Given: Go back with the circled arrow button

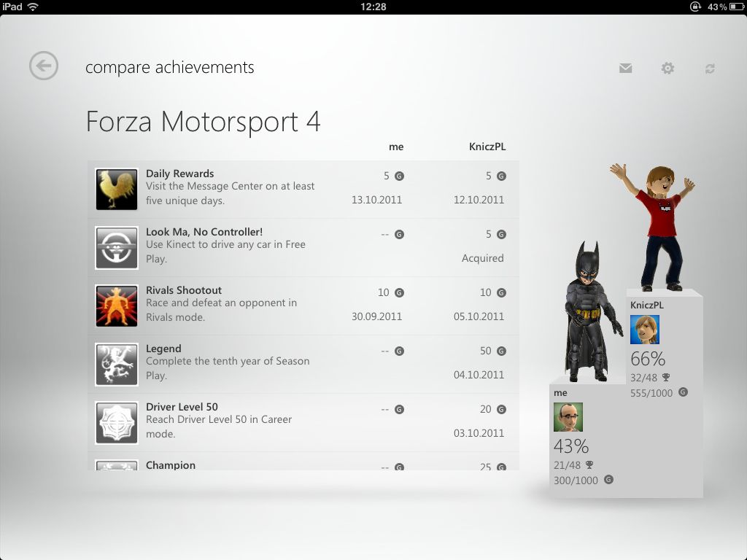Looking at the screenshot, I should click(x=44, y=66).
